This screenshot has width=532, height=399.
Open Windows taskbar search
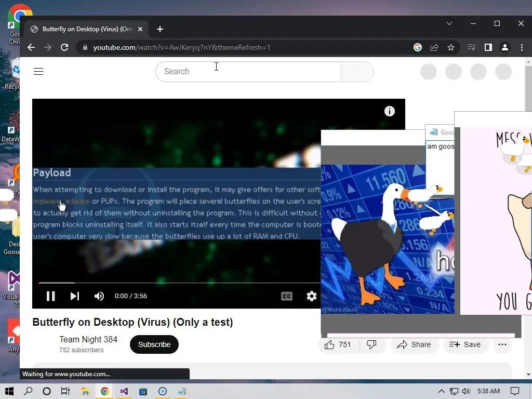28,391
